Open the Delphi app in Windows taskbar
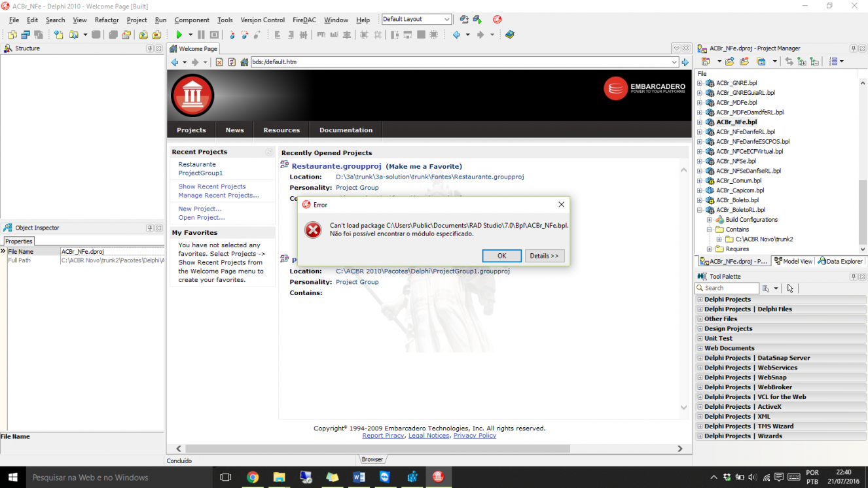This screenshot has width=868, height=488. 439,477
